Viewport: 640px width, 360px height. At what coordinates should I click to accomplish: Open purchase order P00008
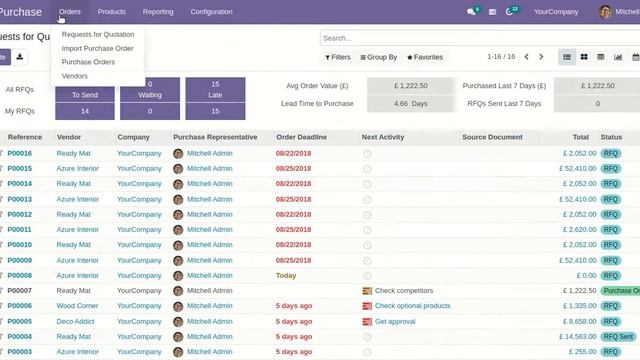point(20,276)
